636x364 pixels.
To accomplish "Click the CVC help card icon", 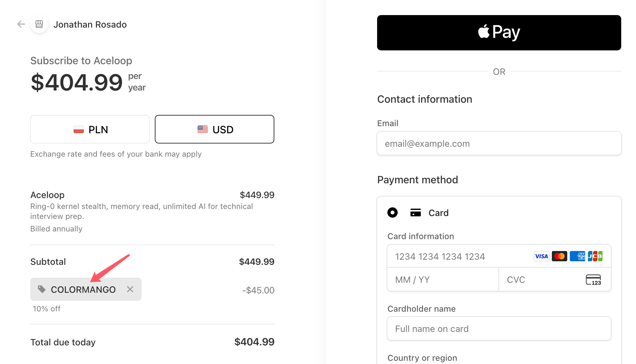I will 593,280.
